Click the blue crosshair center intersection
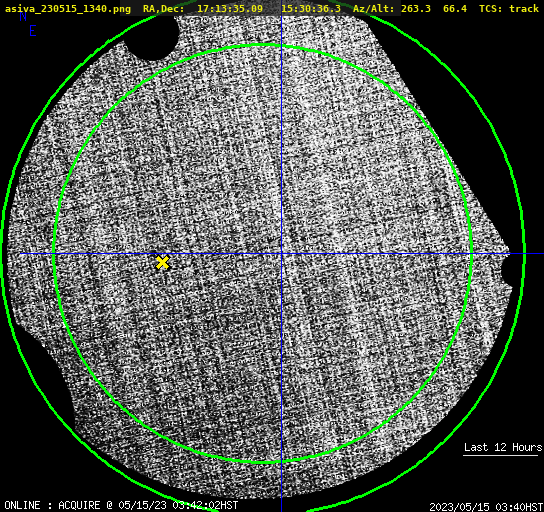The height and width of the screenshot is (512, 544). [281, 254]
